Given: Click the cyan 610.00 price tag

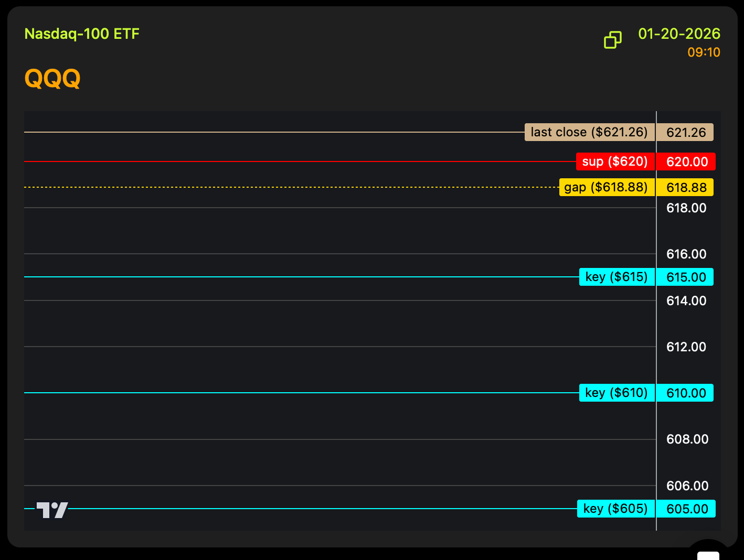Looking at the screenshot, I should pos(685,393).
